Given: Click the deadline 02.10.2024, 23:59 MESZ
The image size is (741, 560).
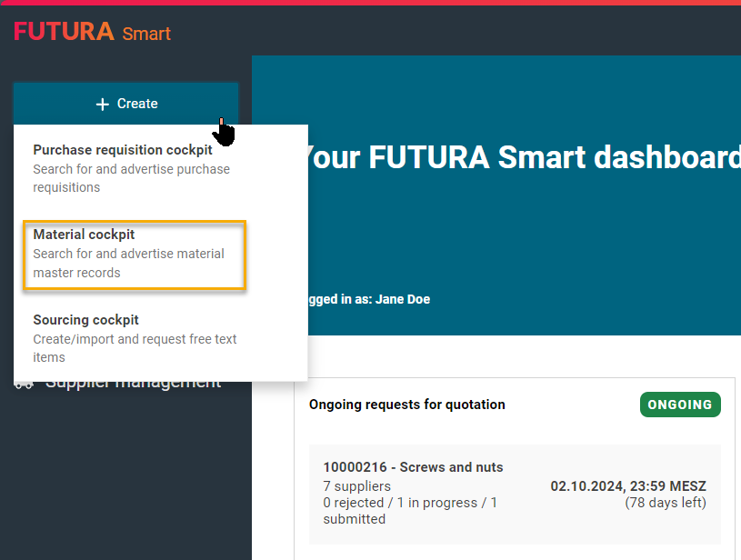Looking at the screenshot, I should coord(627,486).
